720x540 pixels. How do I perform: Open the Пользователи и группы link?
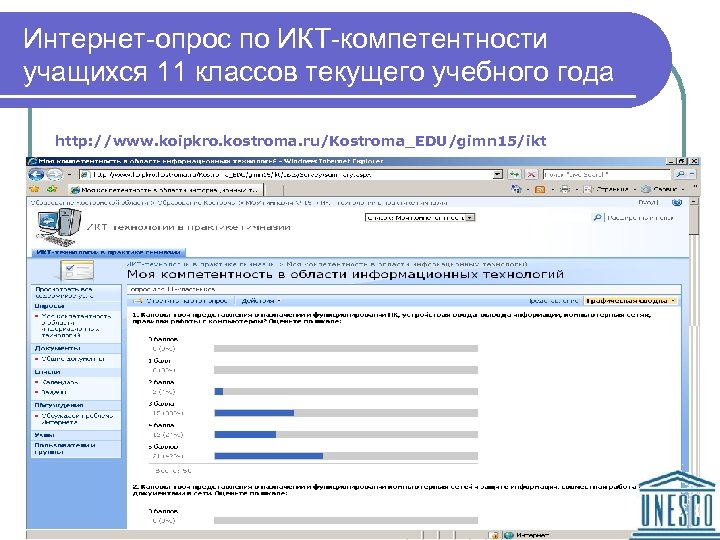tap(65, 448)
